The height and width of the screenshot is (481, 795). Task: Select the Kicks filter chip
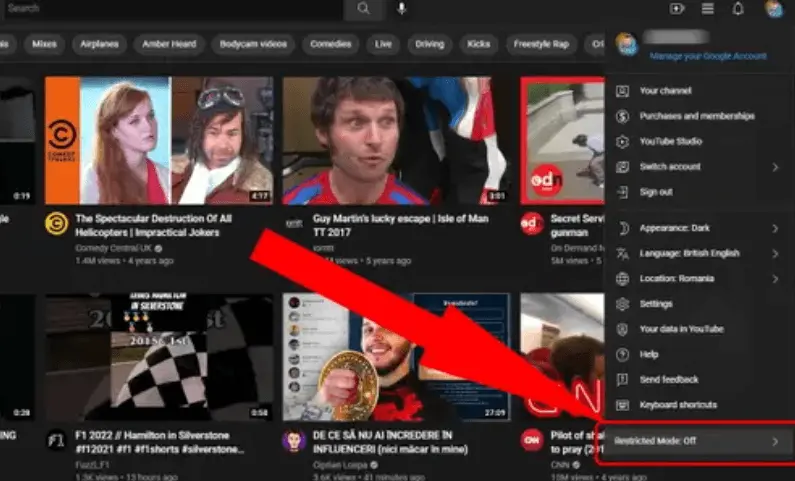(x=479, y=44)
